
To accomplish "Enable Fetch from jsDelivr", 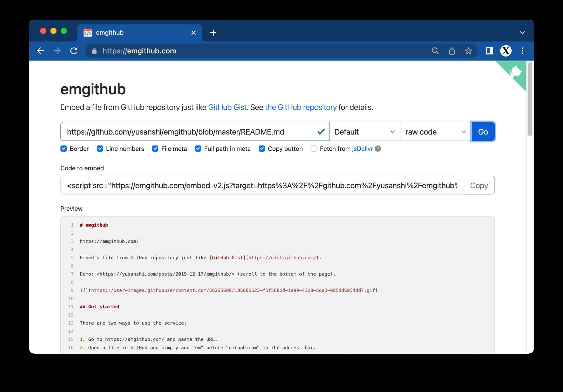I will coord(314,149).
